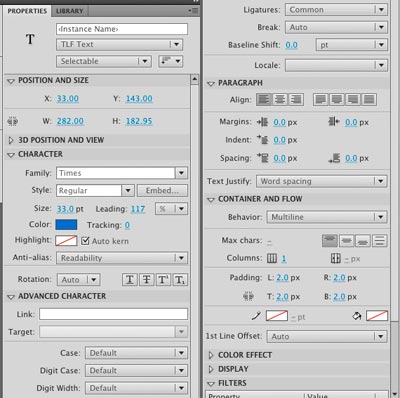Toggle the Auto kern checkbox
Image resolution: width=400 pixels, height=398 pixels.
85,241
